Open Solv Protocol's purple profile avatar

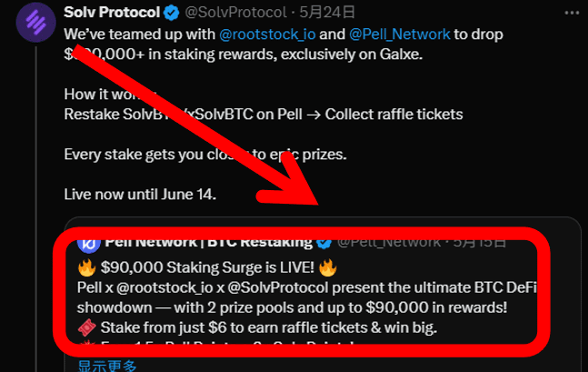tap(36, 22)
